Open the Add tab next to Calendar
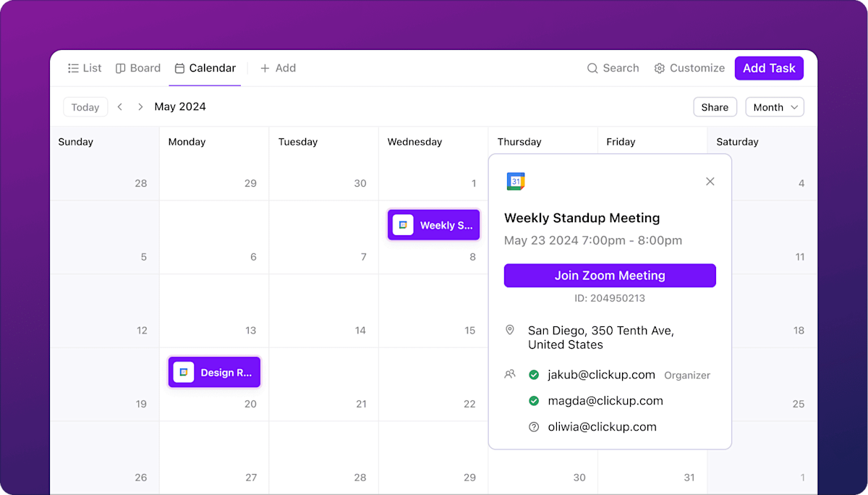 point(278,67)
